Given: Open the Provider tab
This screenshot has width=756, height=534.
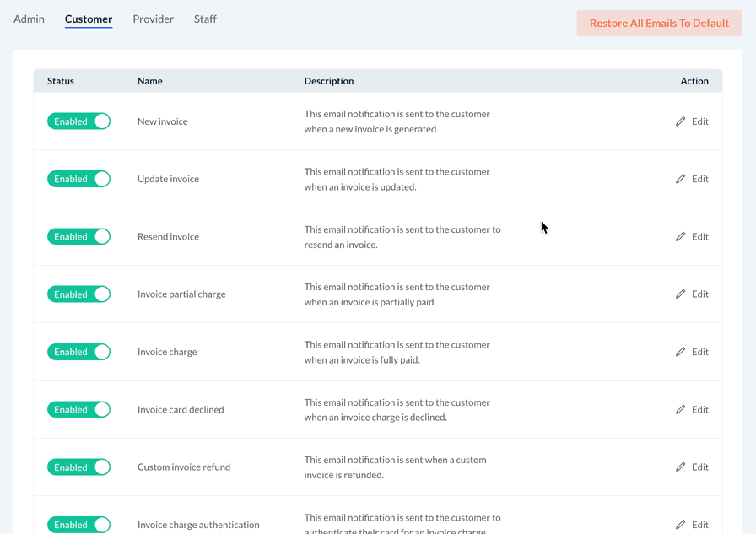Looking at the screenshot, I should coord(153,19).
